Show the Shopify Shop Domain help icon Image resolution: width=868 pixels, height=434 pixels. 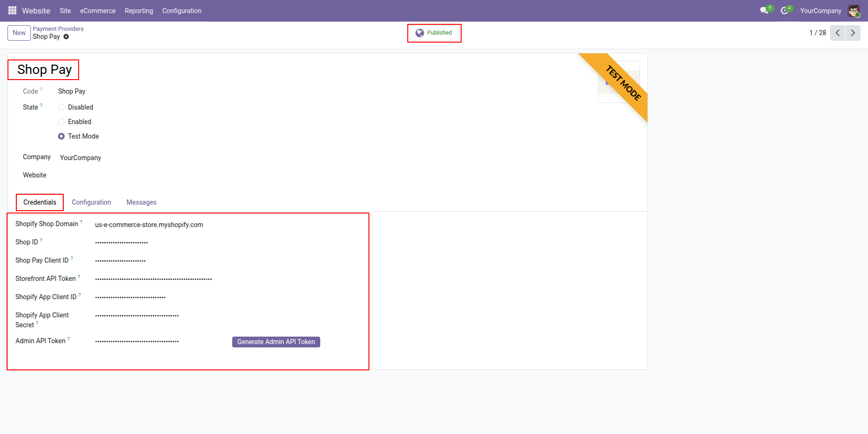click(x=81, y=221)
